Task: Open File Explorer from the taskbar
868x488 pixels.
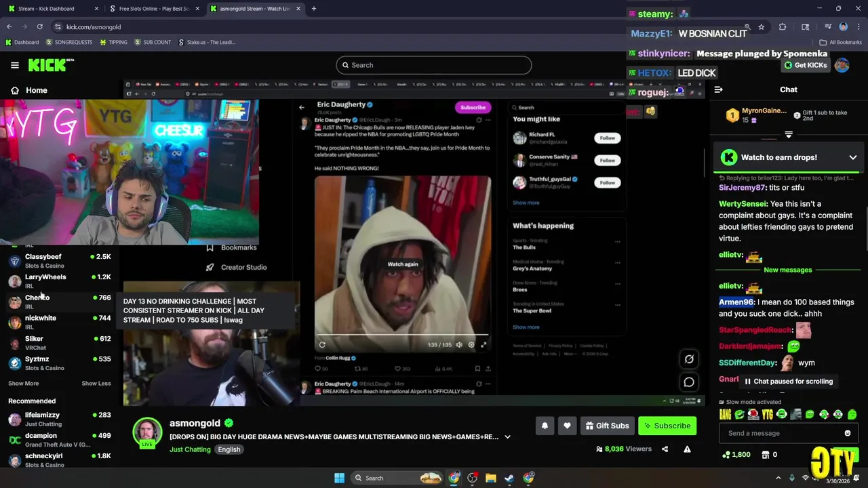Action: pos(491,478)
